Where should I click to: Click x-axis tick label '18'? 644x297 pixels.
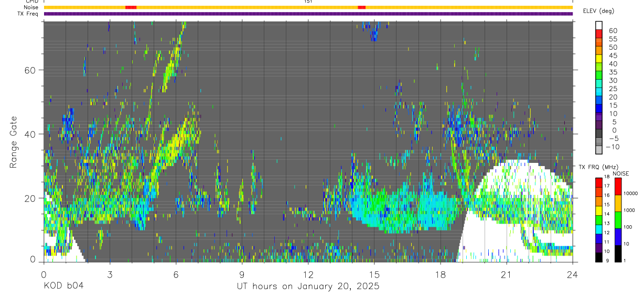click(x=440, y=274)
